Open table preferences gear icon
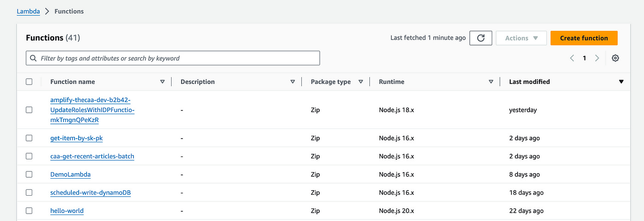 click(615, 58)
